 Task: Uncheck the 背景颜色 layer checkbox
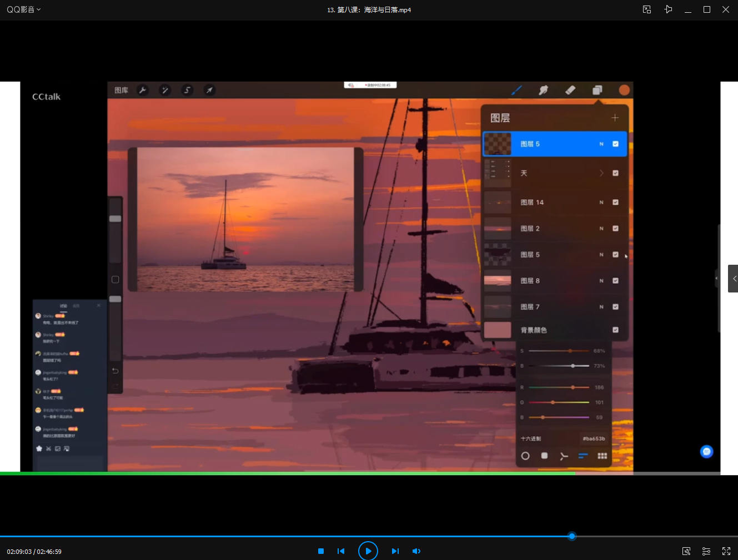(x=615, y=330)
